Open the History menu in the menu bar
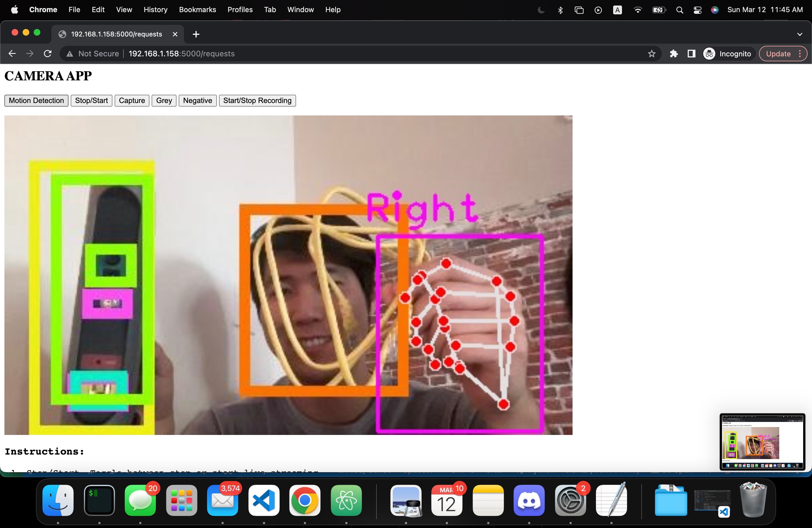 pos(155,10)
